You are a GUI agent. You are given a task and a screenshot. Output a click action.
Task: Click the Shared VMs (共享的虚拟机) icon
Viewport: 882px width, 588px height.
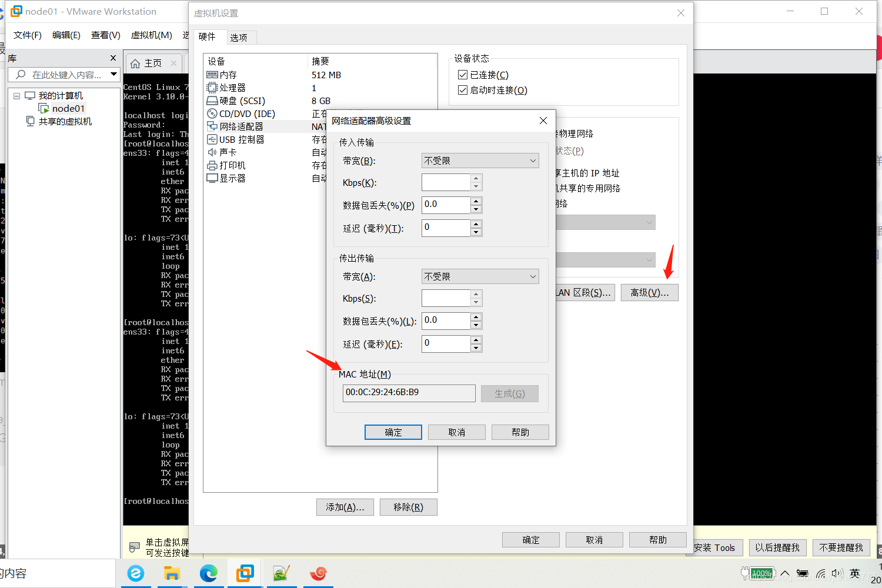coord(31,121)
